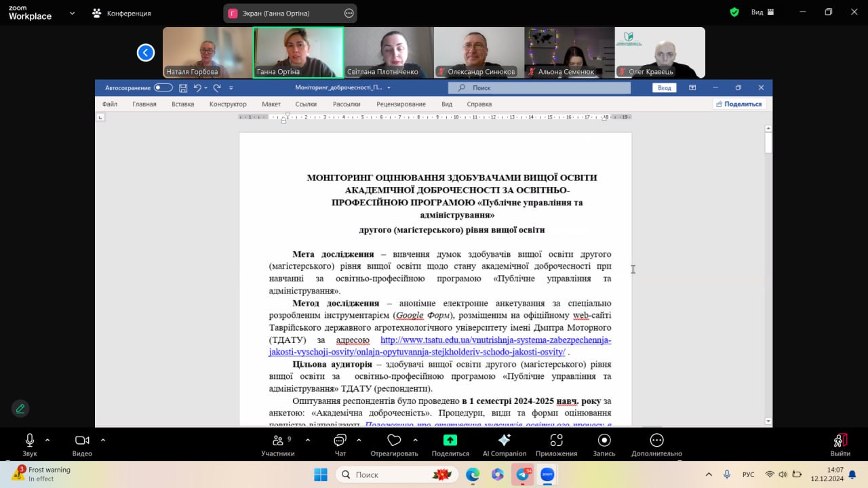Viewport: 868px width, 488px height.
Task: Click the Поделиться button in Word's ribbon
Action: [738, 104]
